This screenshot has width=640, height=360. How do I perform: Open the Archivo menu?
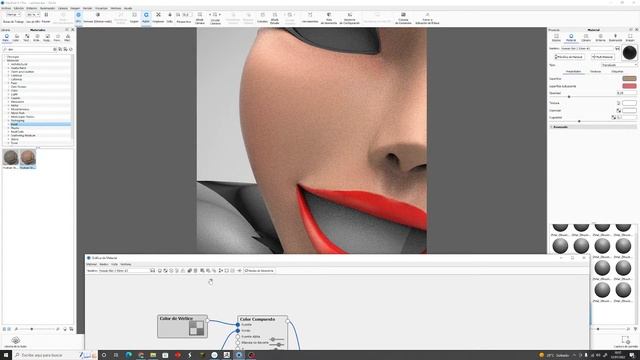6,8
